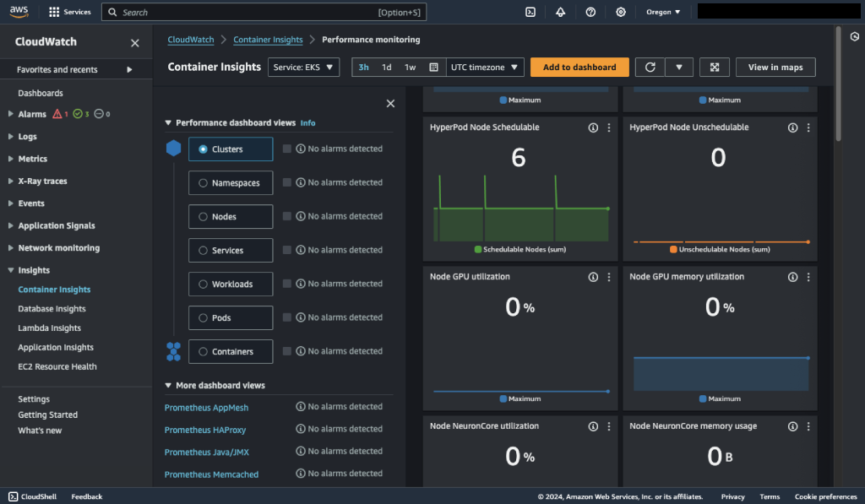
Task: Select the Clusters radio button
Action: (203, 149)
